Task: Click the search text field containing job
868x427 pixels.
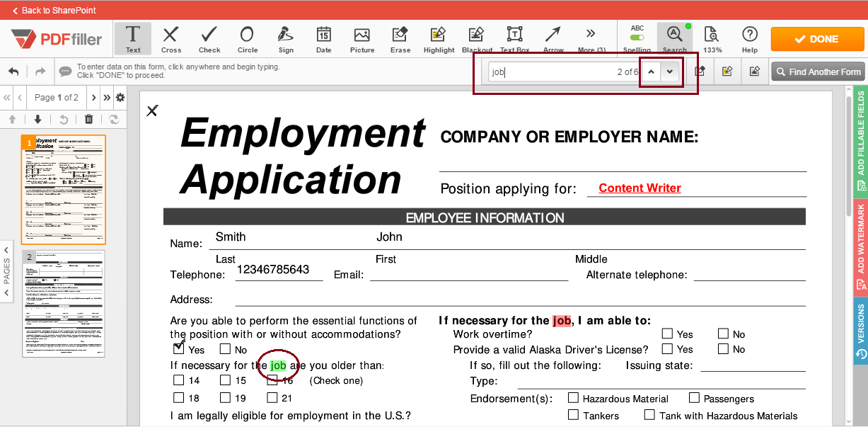Action: tap(564, 72)
